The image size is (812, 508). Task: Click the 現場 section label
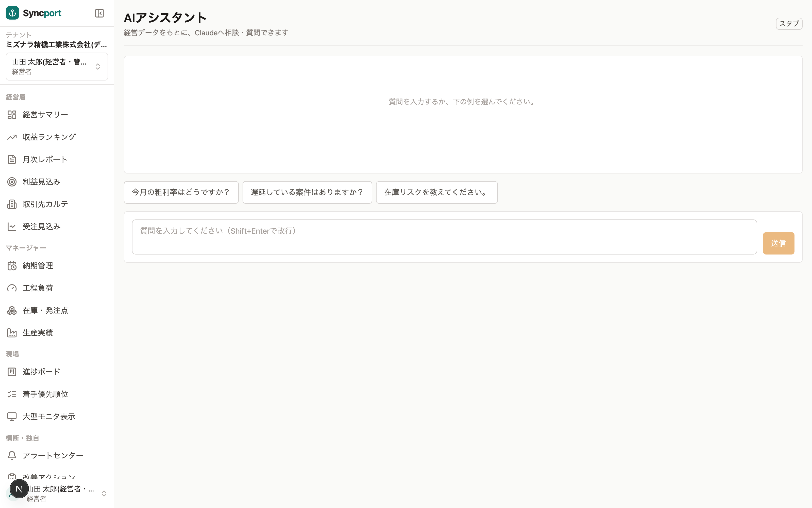coord(12,354)
